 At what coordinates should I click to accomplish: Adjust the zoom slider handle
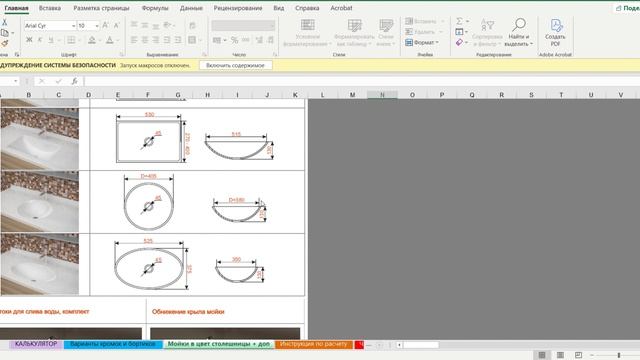click(619, 355)
